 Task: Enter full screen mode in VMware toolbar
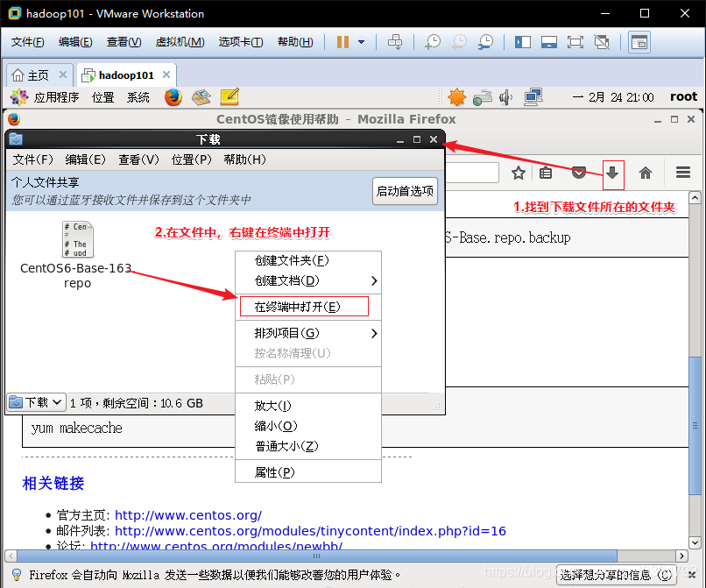pyautogui.click(x=577, y=41)
